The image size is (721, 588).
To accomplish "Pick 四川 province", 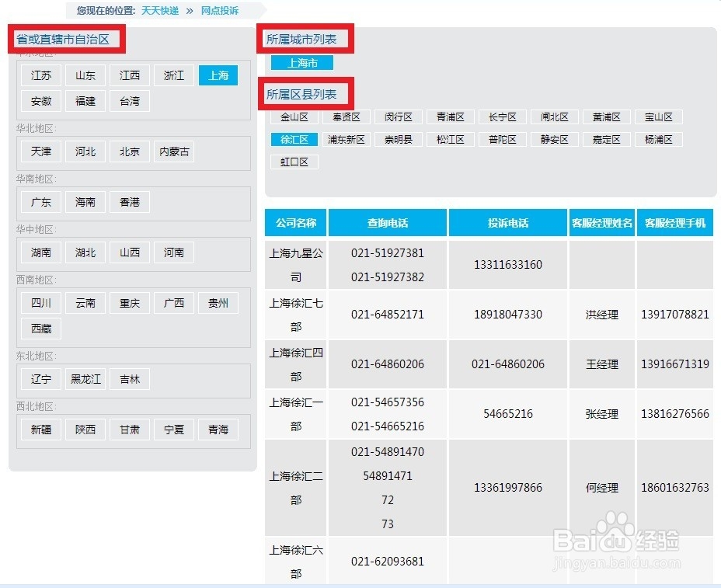I will coord(41,304).
